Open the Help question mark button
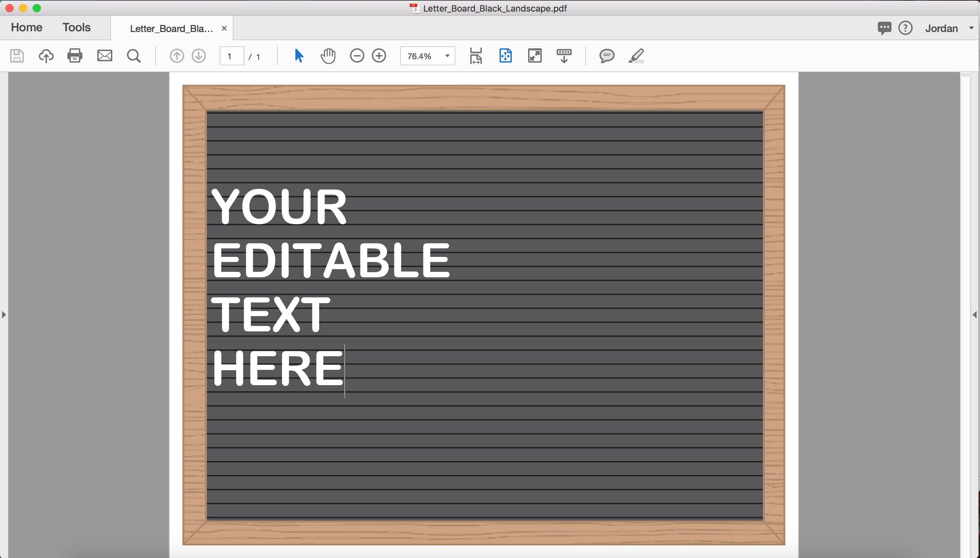Viewport: 980px width, 558px height. 905,28
